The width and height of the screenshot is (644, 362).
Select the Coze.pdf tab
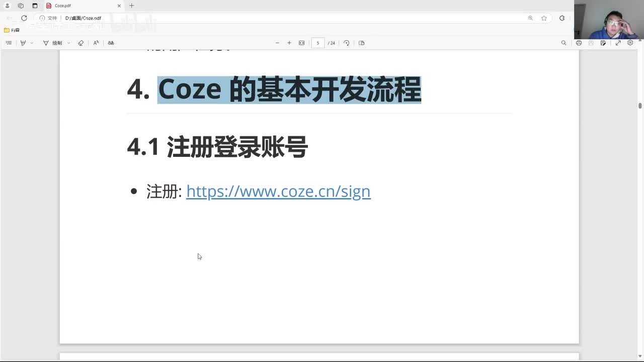(83, 6)
